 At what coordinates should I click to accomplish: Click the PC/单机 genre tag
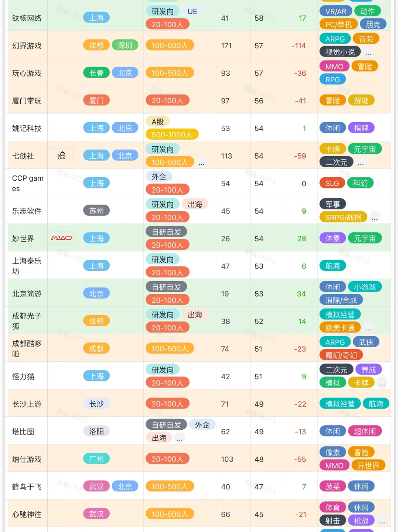(x=339, y=24)
